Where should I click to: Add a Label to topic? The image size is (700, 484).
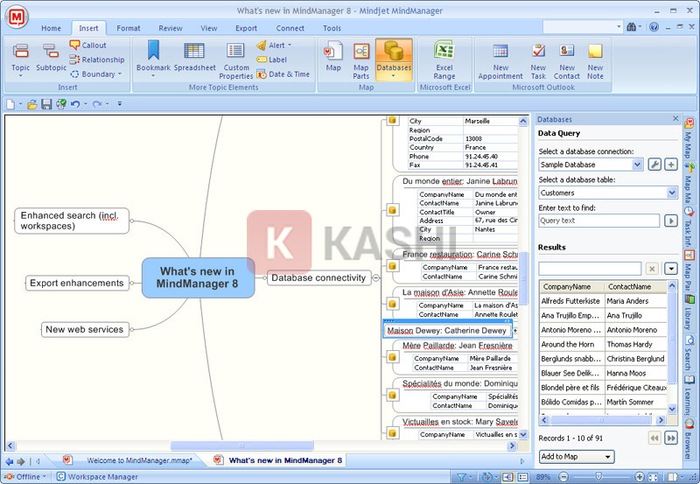coord(272,59)
